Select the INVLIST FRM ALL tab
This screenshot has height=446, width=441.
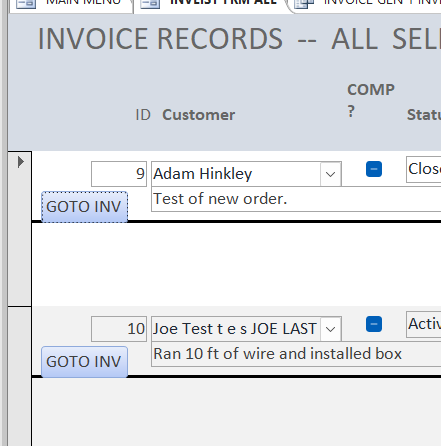210,4
